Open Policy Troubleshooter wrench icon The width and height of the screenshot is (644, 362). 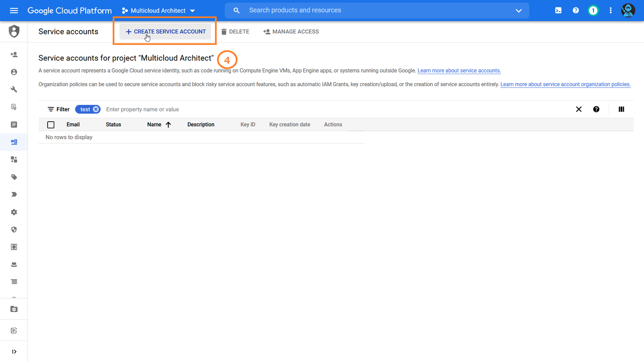tap(14, 89)
